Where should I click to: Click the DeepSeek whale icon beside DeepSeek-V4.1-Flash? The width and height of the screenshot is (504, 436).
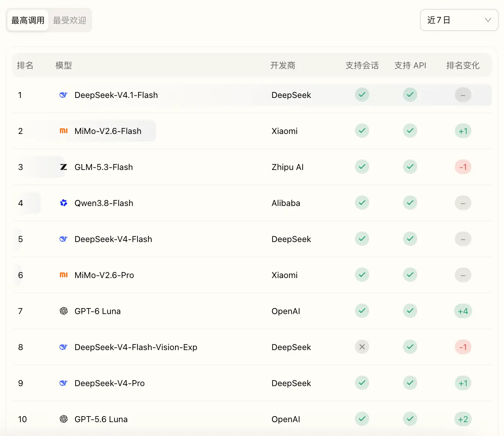click(63, 95)
